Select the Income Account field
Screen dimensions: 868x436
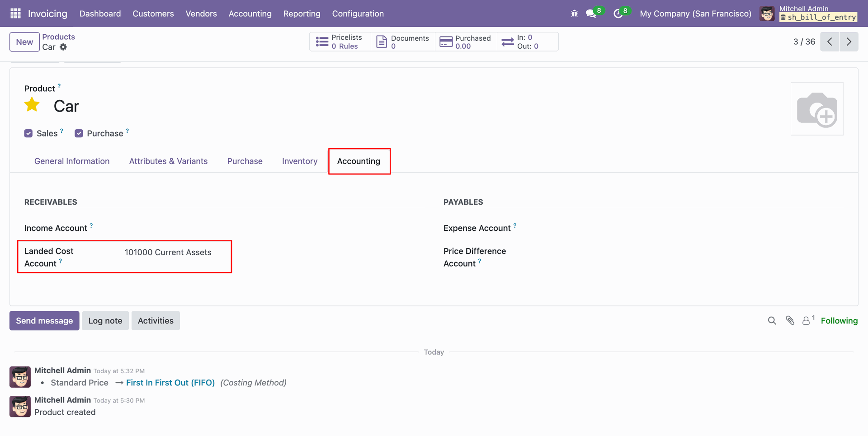[x=274, y=228]
